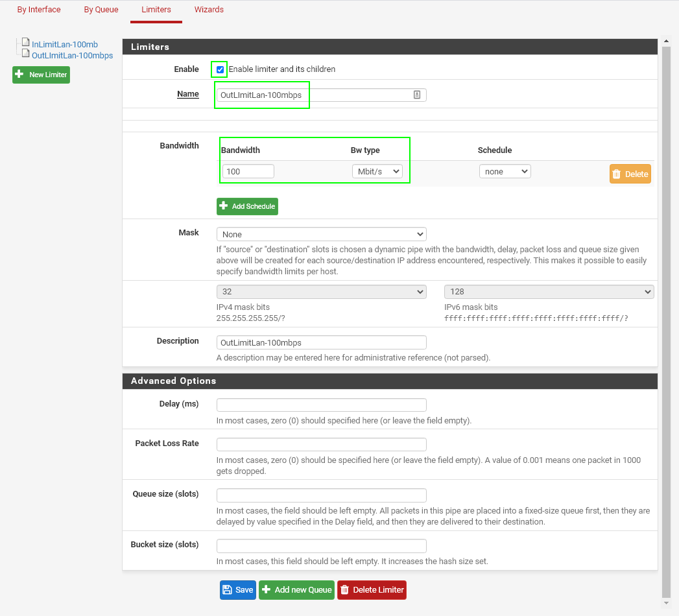
Task: Edit the Description field
Action: coord(321,342)
